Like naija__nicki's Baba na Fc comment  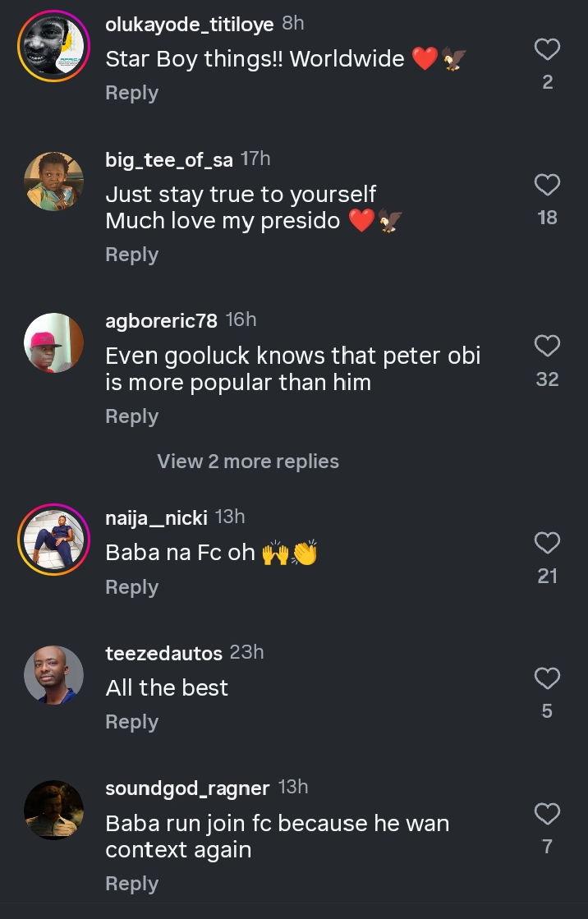548,543
